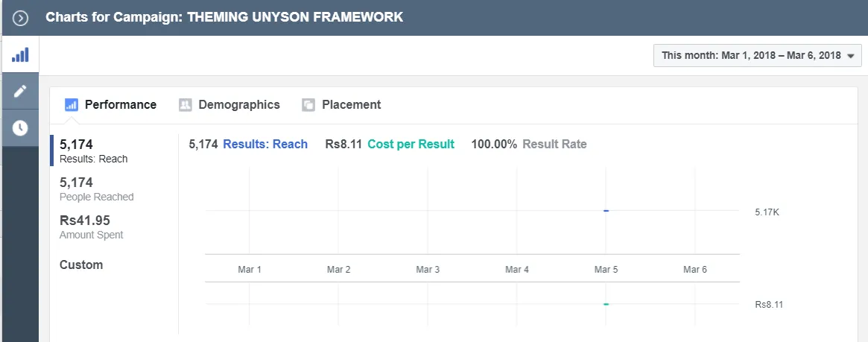Click the campaign title THEMING UNYSON FRAMEWORK
The width and height of the screenshot is (868, 342).
coord(295,17)
